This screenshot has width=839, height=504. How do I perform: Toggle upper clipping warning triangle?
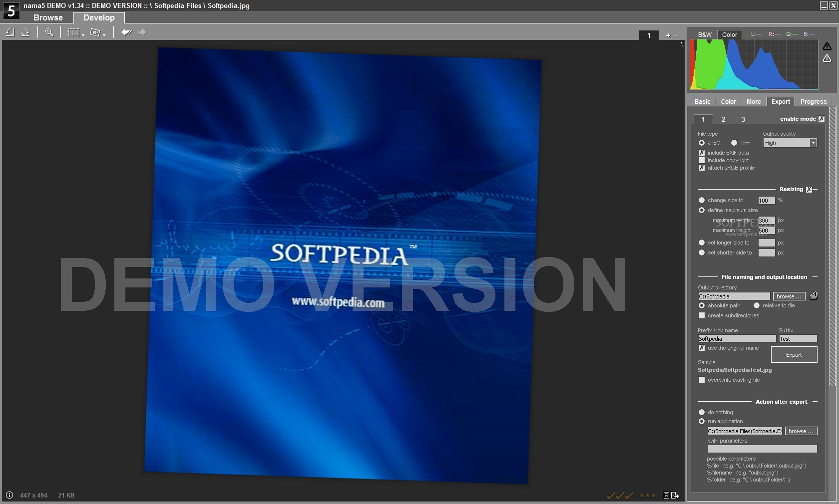click(827, 46)
